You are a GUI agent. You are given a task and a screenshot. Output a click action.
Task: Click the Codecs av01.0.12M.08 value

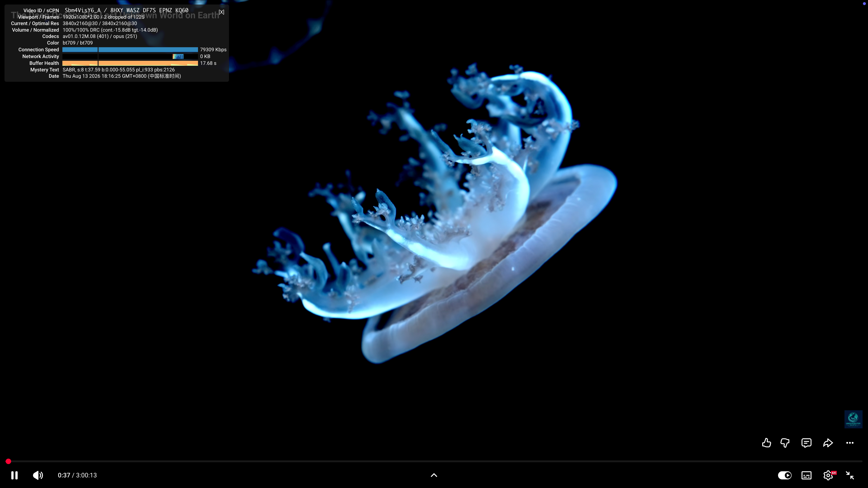[100, 36]
